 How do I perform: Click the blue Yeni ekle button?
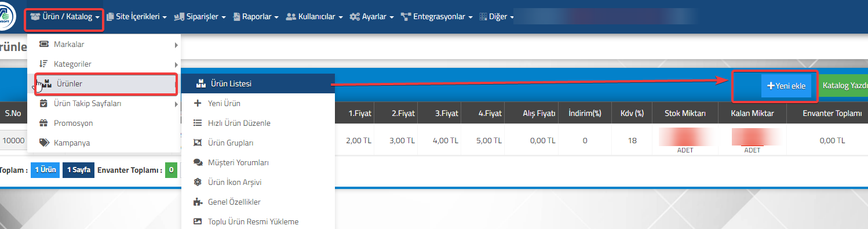[786, 85]
